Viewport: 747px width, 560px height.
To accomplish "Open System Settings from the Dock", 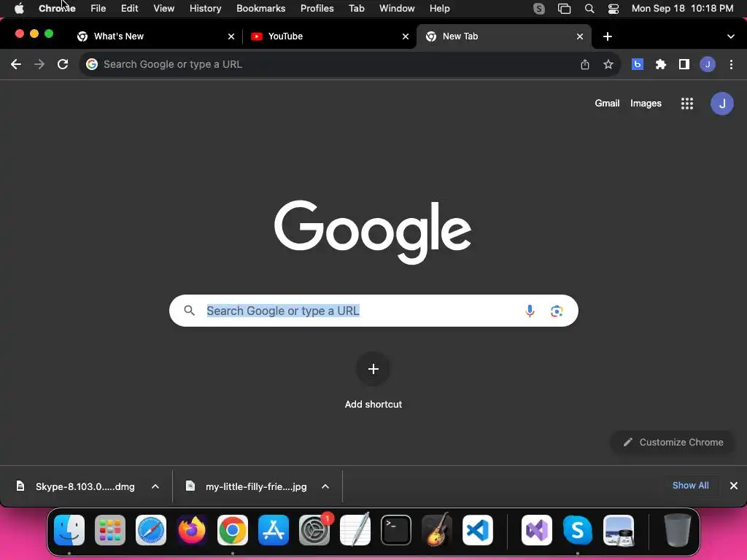I will point(314,530).
